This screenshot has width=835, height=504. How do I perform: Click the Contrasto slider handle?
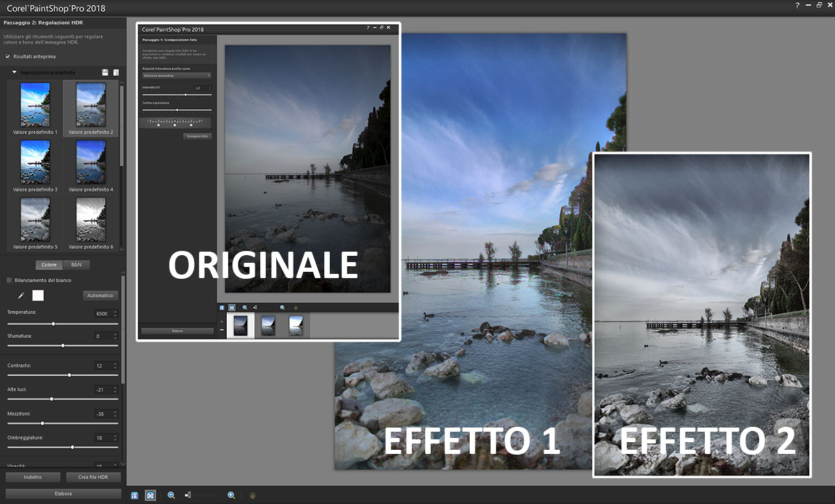pyautogui.click(x=69, y=375)
